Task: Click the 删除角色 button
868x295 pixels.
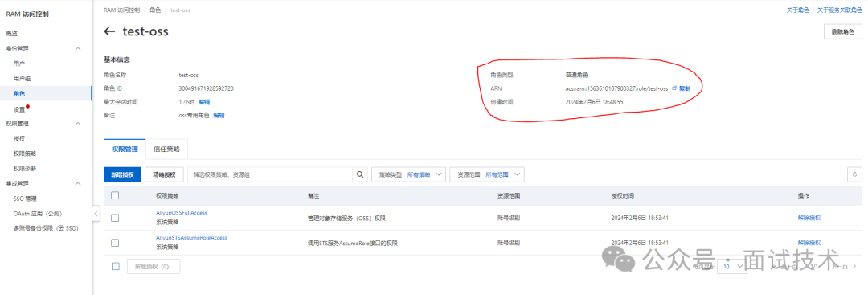Action: point(843,32)
